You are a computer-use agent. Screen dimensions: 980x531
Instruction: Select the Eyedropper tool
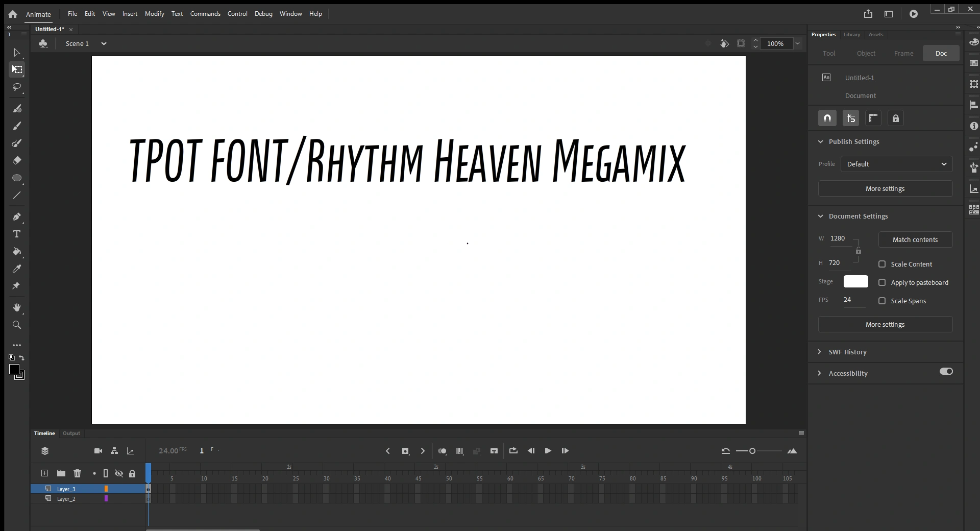(17, 269)
